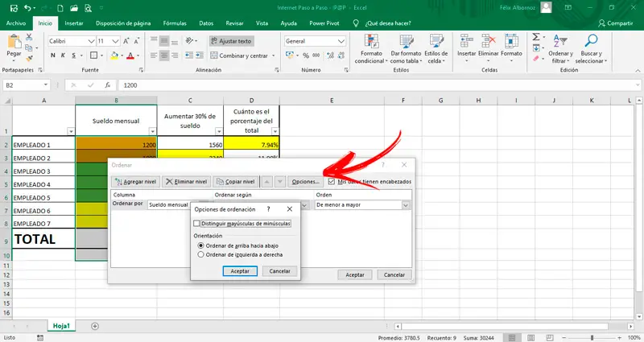Open Ordenar y filtrar
Viewport: 644px width, 342px height.
tap(560, 49)
